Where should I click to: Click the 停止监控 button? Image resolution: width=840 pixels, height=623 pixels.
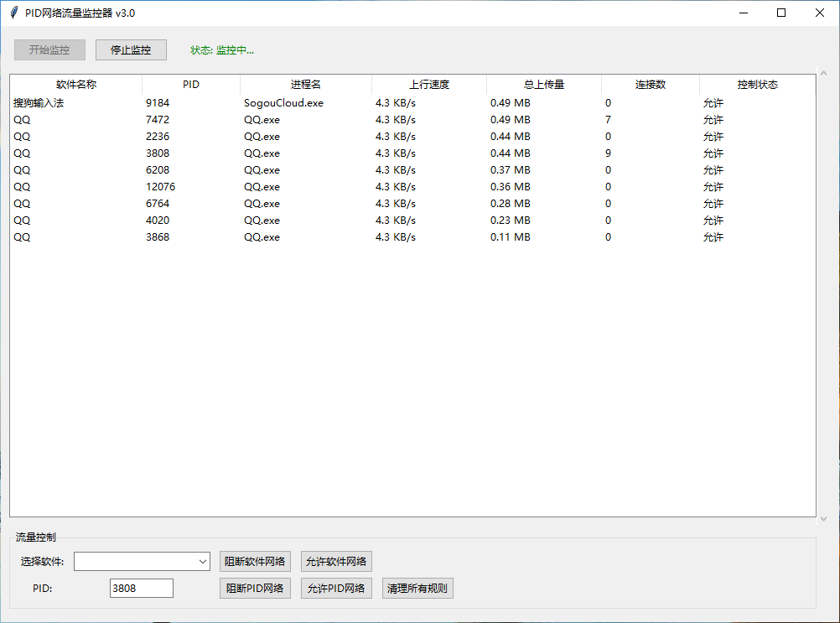(x=131, y=50)
